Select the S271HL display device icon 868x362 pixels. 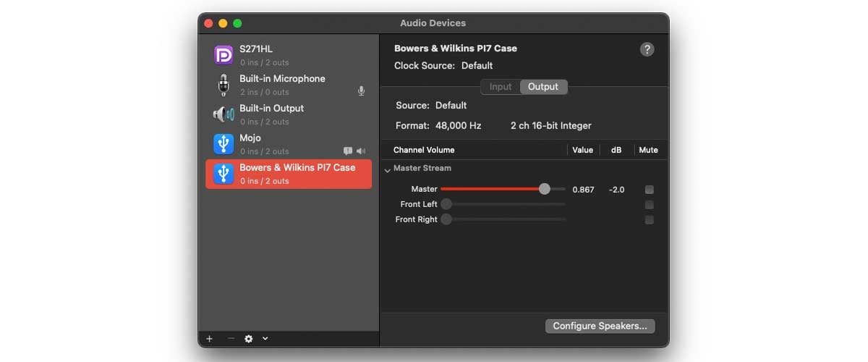point(224,55)
